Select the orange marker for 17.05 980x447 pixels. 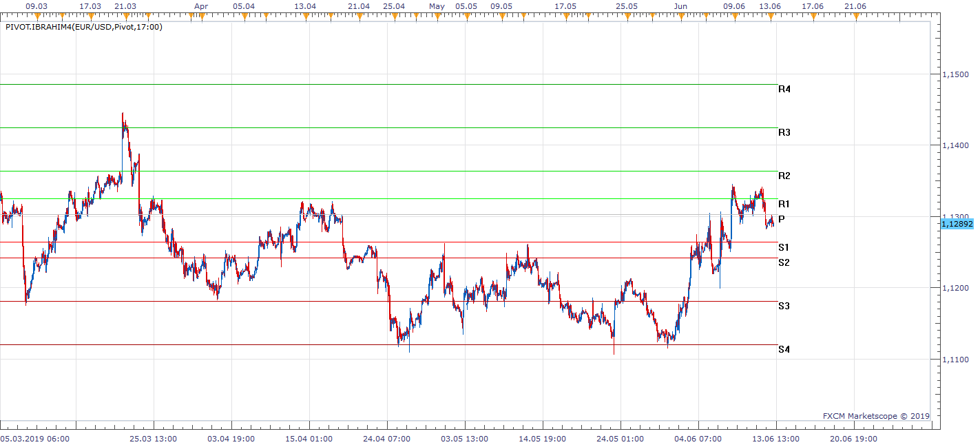[x=566, y=16]
